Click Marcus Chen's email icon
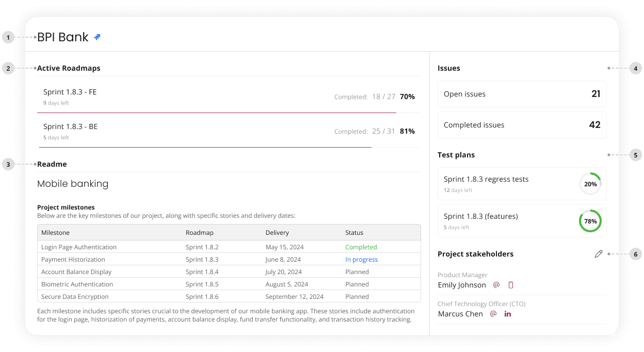The height and width of the screenshot is (352, 644). coord(493,314)
